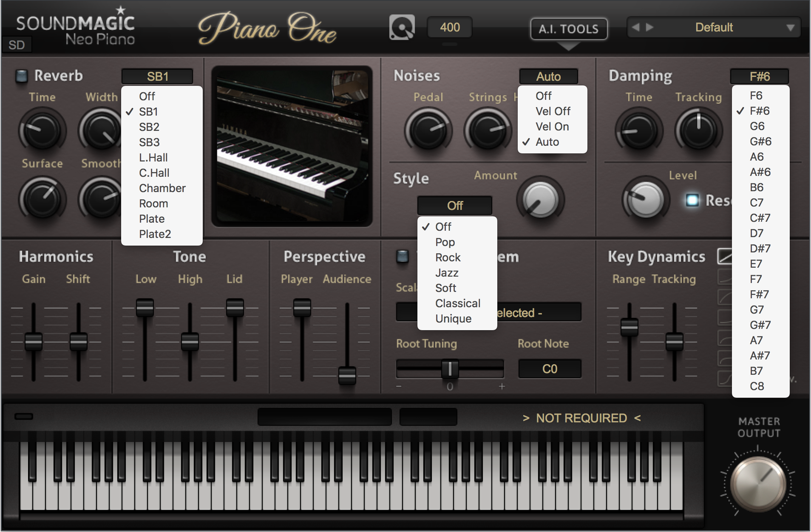Click the next preset arrow
The image size is (811, 532).
(649, 27)
